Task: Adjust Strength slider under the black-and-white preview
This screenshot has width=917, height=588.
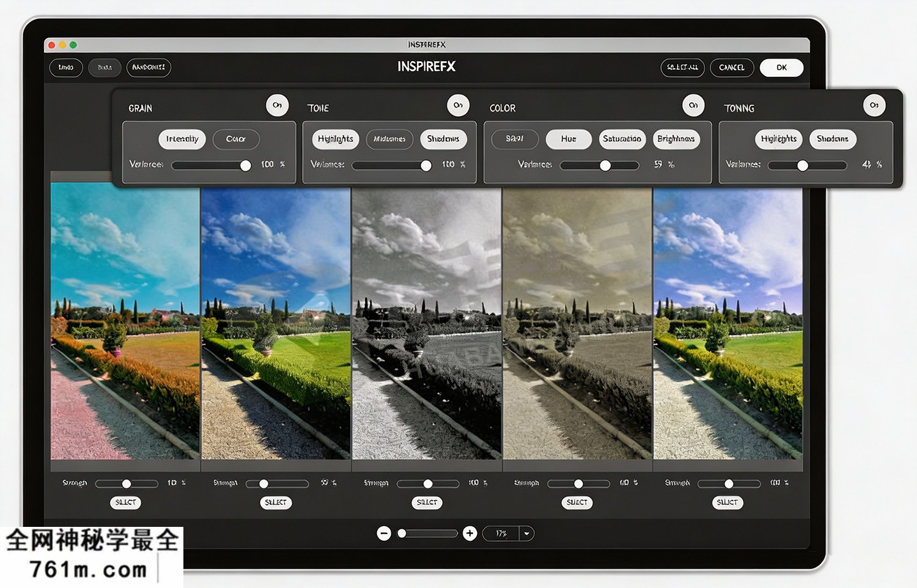Action: [x=428, y=483]
